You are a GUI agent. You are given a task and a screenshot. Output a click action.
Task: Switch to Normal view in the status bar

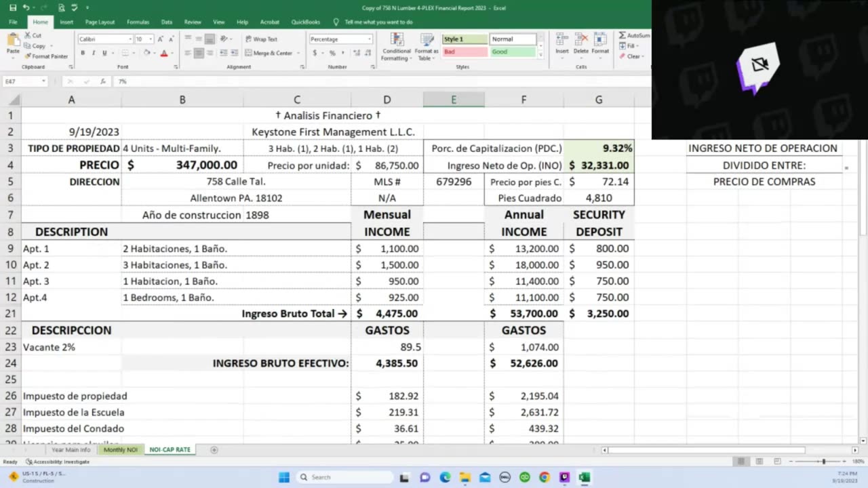coord(741,462)
